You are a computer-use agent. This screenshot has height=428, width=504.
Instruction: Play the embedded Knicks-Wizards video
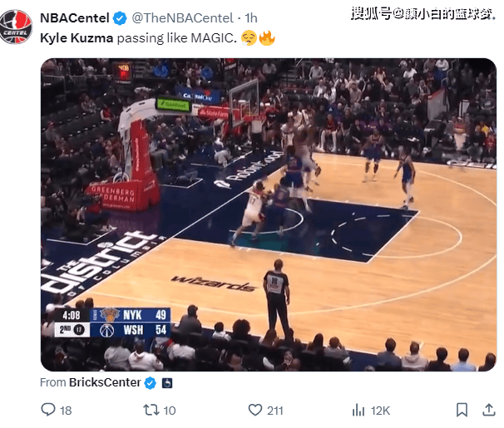click(x=269, y=214)
